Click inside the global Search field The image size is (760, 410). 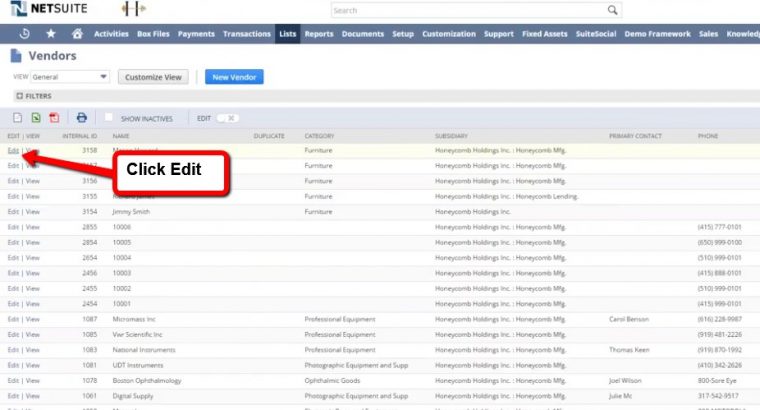coord(468,10)
